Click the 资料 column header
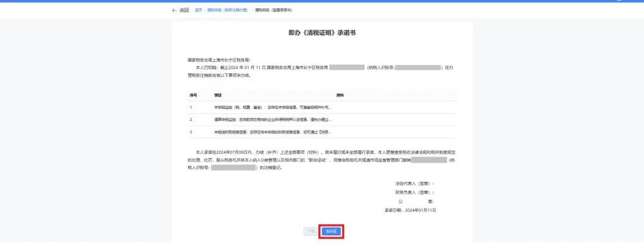This screenshot has width=644, height=245. (340, 95)
